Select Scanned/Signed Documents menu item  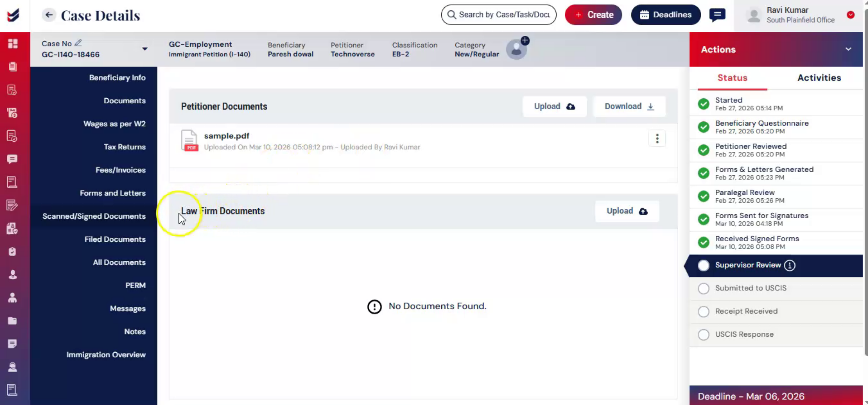click(94, 216)
